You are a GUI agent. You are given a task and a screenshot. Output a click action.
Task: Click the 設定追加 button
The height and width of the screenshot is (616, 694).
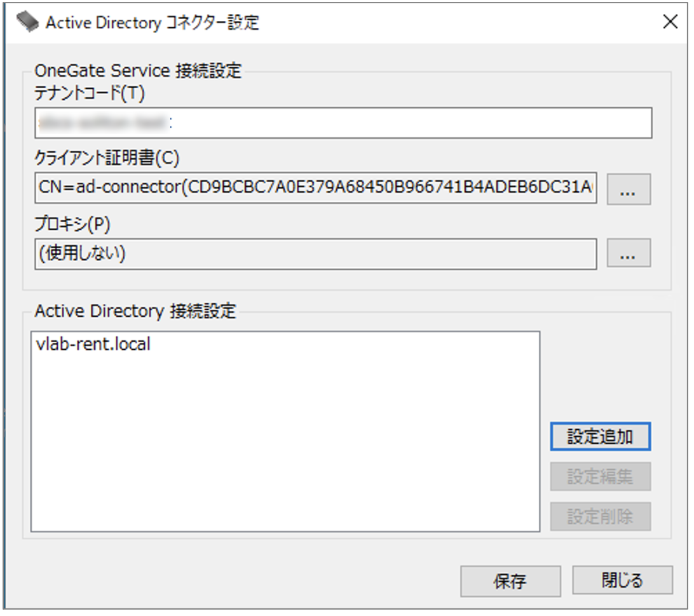(600, 437)
